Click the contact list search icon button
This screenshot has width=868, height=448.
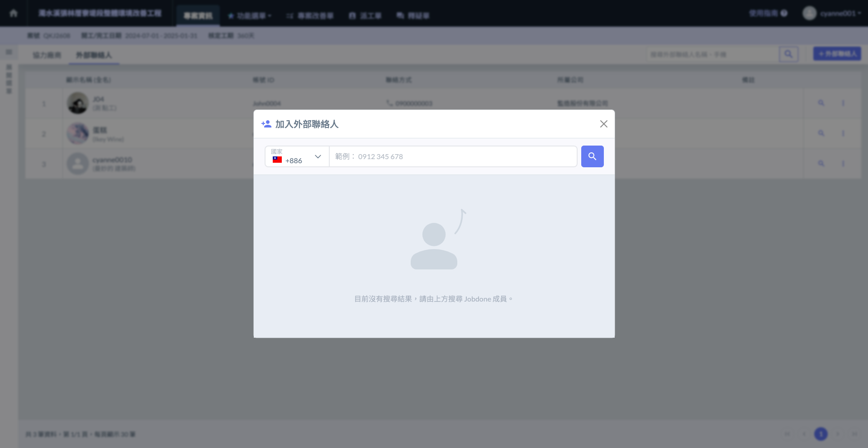click(x=788, y=54)
